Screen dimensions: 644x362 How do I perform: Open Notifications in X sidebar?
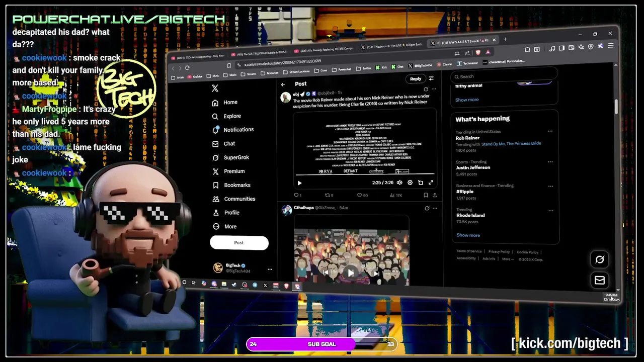(x=232, y=130)
